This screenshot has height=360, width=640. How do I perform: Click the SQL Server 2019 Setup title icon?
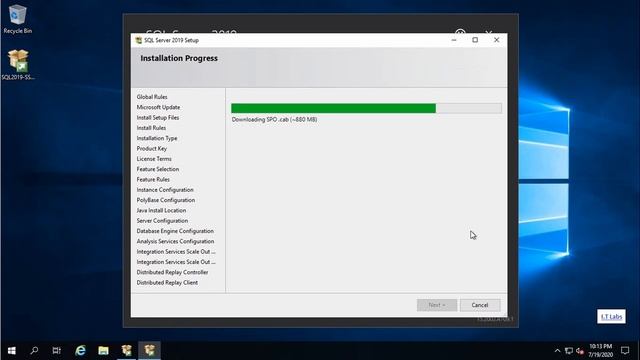coord(139,40)
